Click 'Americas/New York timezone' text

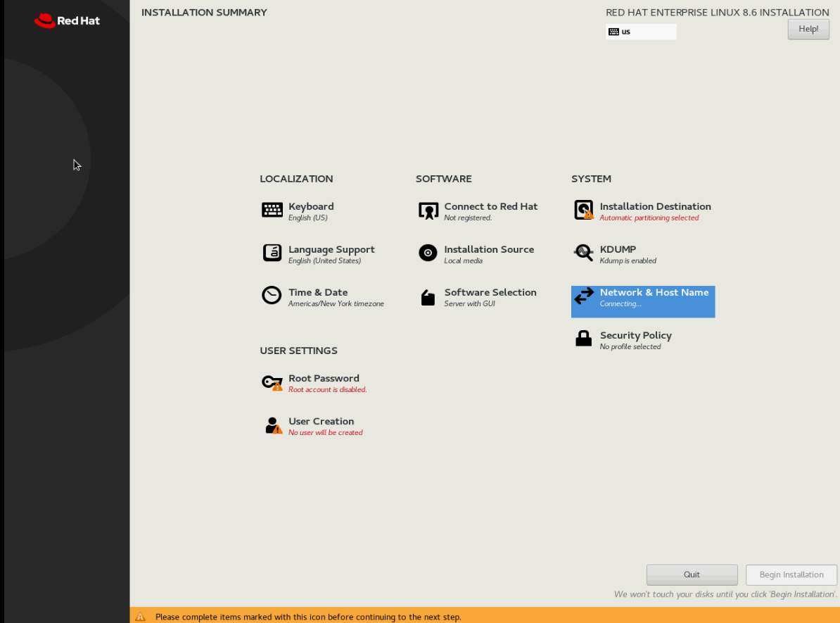point(336,303)
